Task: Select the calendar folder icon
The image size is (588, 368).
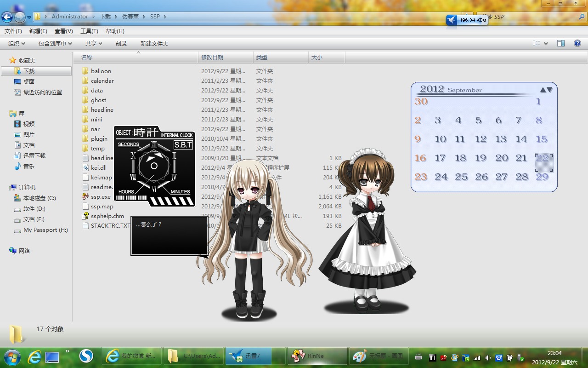Action: 85,80
